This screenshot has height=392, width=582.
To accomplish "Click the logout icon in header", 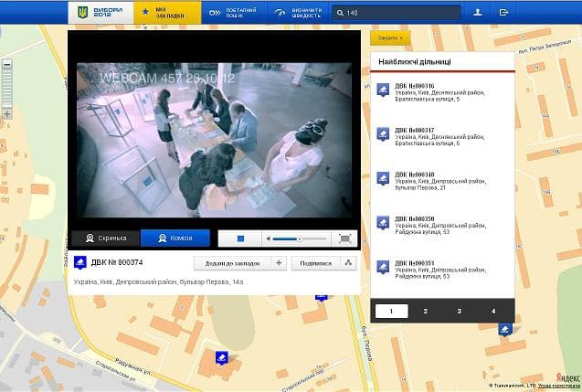I will click(x=504, y=13).
